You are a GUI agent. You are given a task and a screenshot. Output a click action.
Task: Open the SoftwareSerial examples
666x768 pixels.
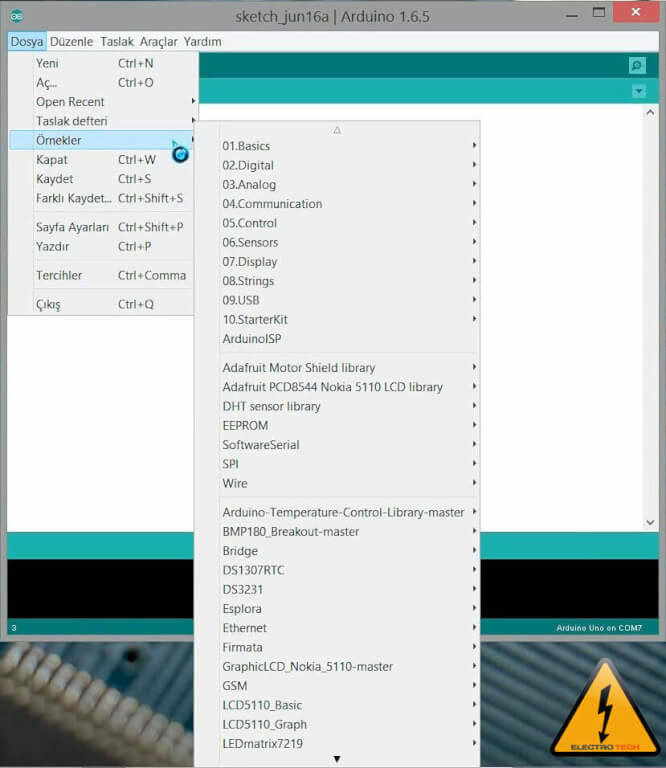coord(337,445)
